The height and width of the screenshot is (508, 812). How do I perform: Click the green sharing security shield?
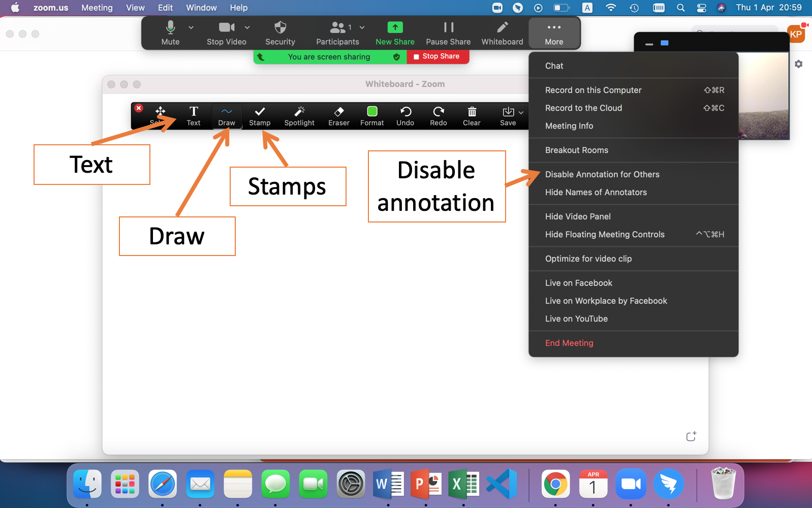(x=396, y=57)
